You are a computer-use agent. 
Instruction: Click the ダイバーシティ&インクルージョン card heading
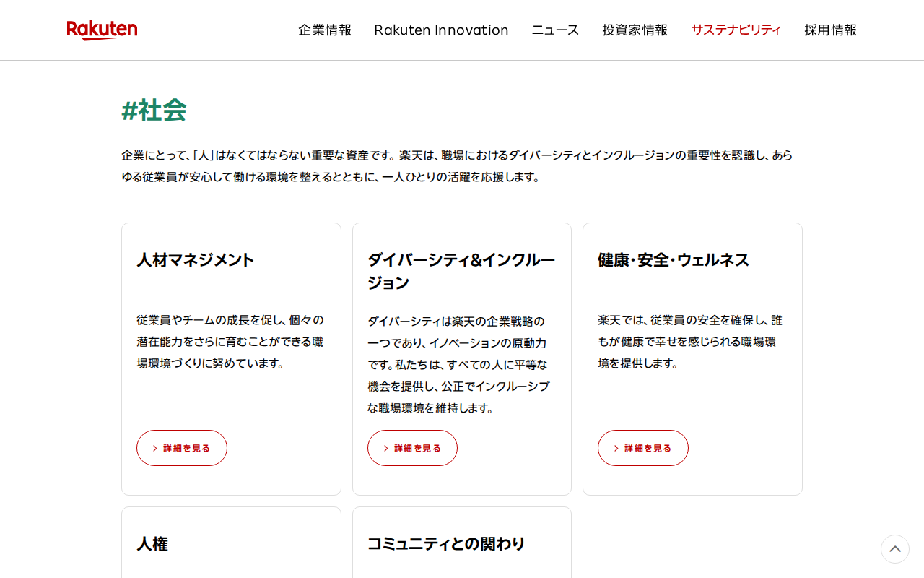pyautogui.click(x=461, y=271)
